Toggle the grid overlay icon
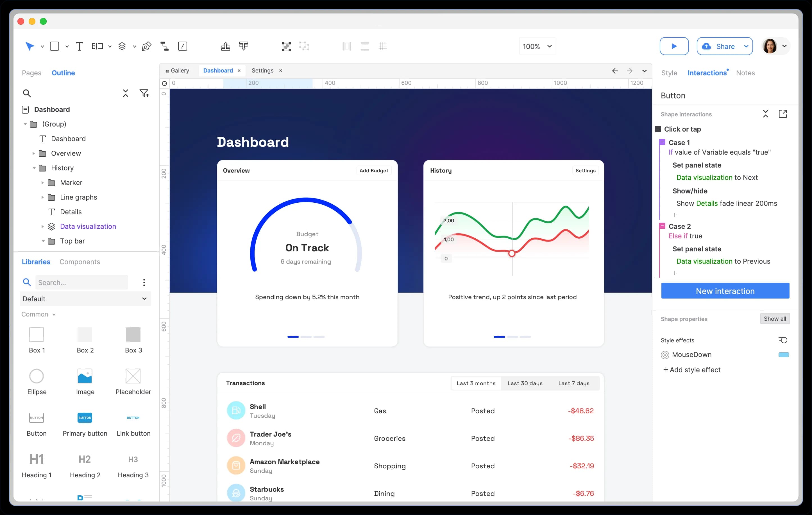Screen dimensions: 812x515 (383, 46)
